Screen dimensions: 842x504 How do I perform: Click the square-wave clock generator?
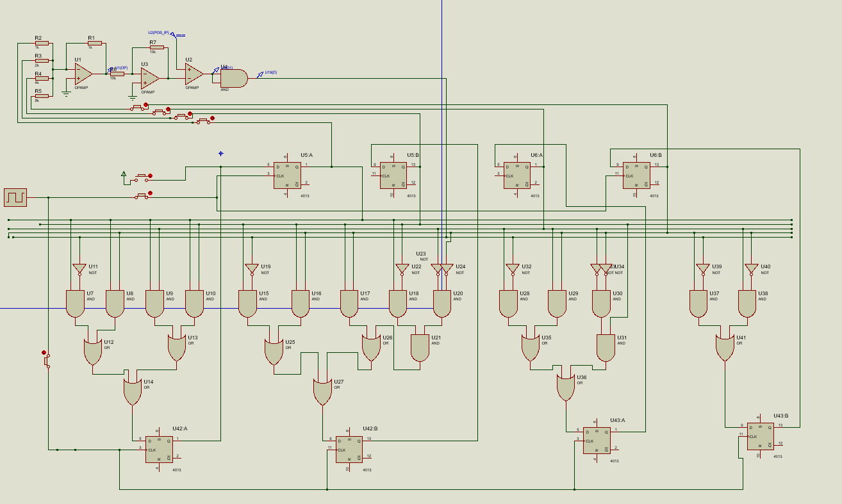(15, 197)
